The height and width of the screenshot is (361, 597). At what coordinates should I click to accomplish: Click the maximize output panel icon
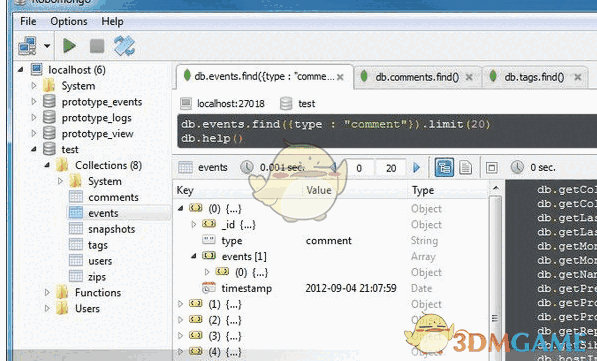coord(492,168)
